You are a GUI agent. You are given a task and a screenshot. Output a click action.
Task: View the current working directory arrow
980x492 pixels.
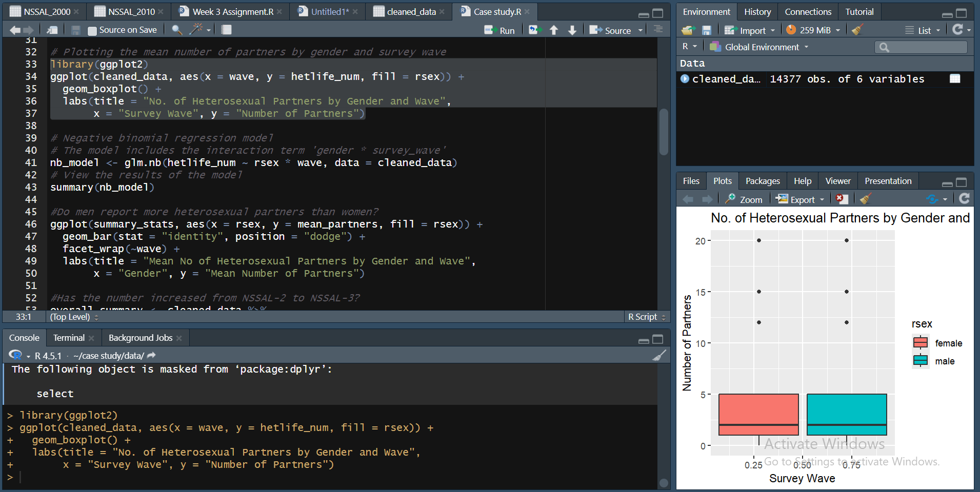[151, 355]
